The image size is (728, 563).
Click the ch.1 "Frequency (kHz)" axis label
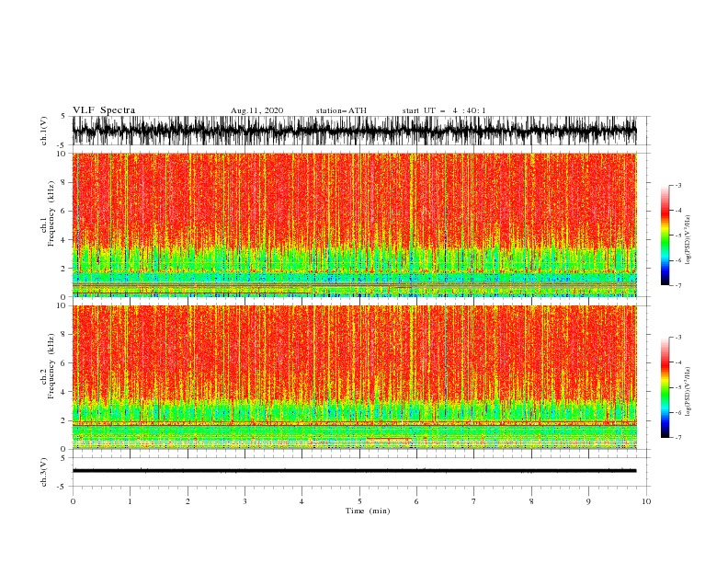click(51, 213)
